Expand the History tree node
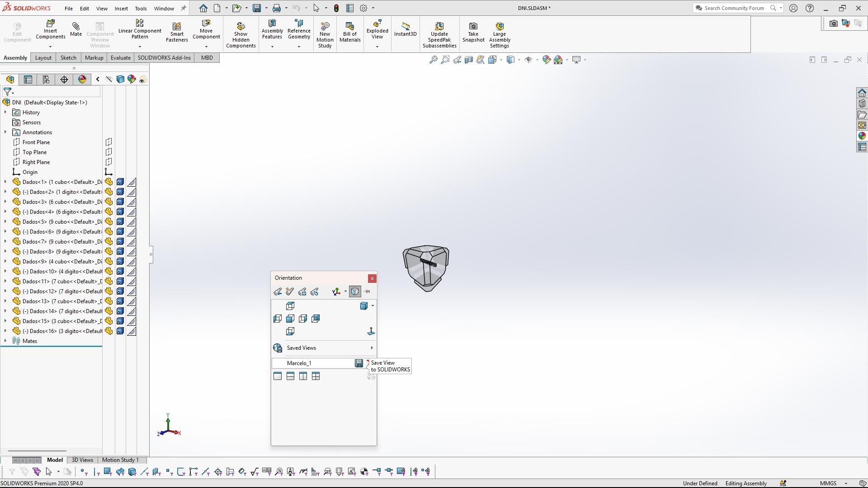The width and height of the screenshot is (868, 488). [x=5, y=113]
